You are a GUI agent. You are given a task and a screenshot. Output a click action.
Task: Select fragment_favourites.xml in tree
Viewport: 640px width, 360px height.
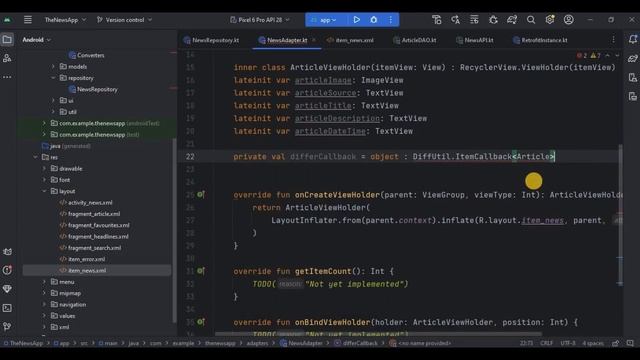[94, 225]
